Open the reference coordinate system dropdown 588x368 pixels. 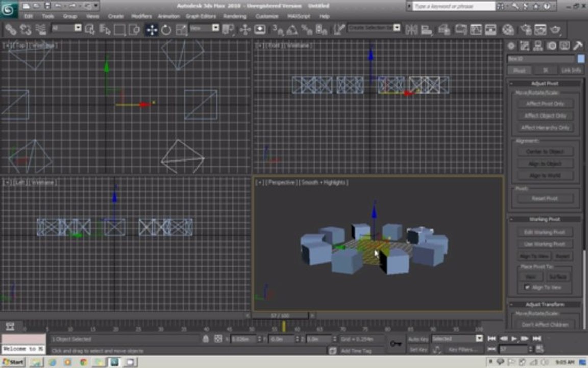click(215, 28)
